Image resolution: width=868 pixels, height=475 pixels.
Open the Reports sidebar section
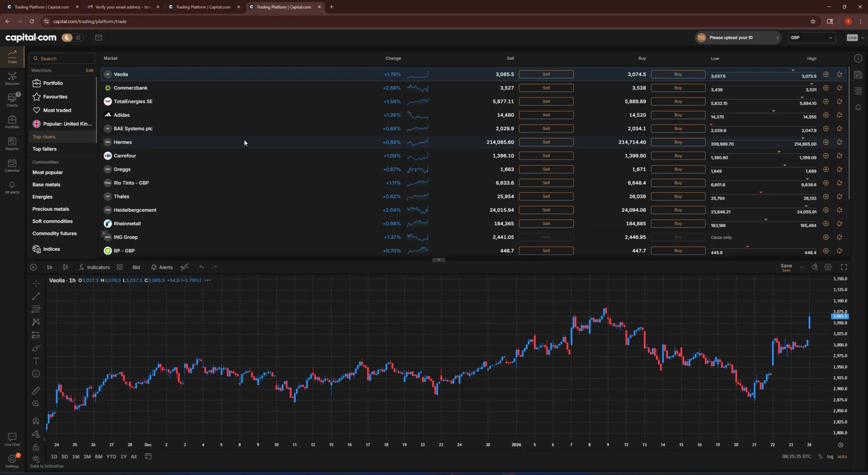(x=12, y=144)
